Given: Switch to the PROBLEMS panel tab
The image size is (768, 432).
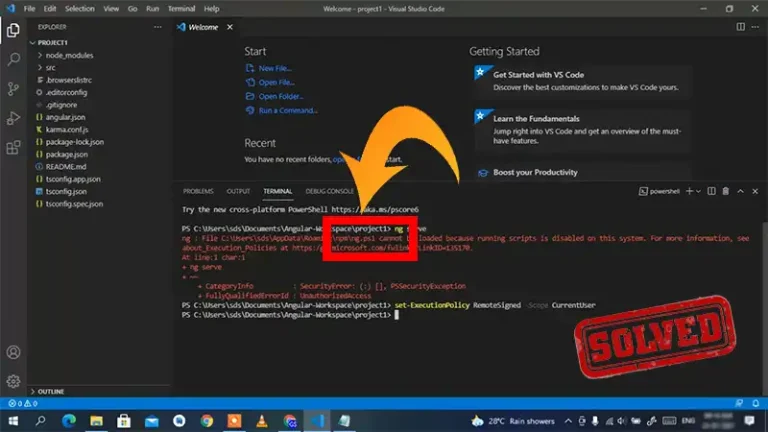Looking at the screenshot, I should (198, 191).
